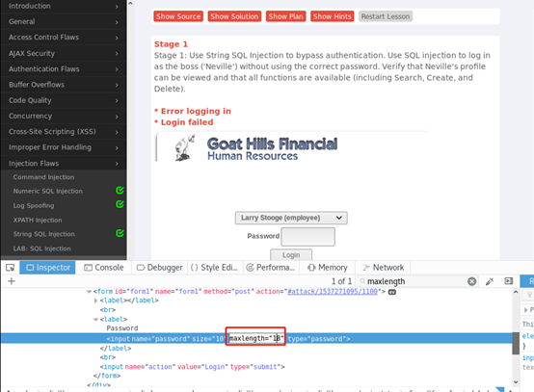Click the Restart Lesson button
The width and height of the screenshot is (534, 392).
click(386, 16)
